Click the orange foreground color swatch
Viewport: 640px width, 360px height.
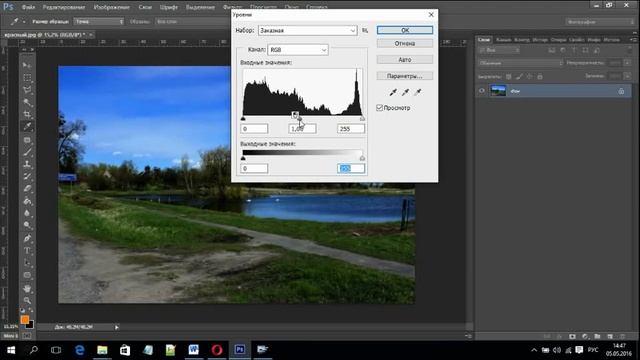(x=25, y=320)
